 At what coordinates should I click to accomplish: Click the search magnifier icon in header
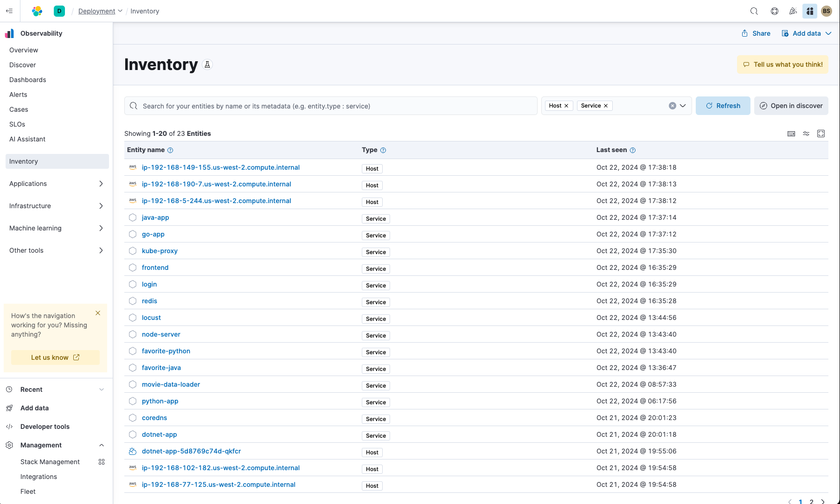(754, 11)
